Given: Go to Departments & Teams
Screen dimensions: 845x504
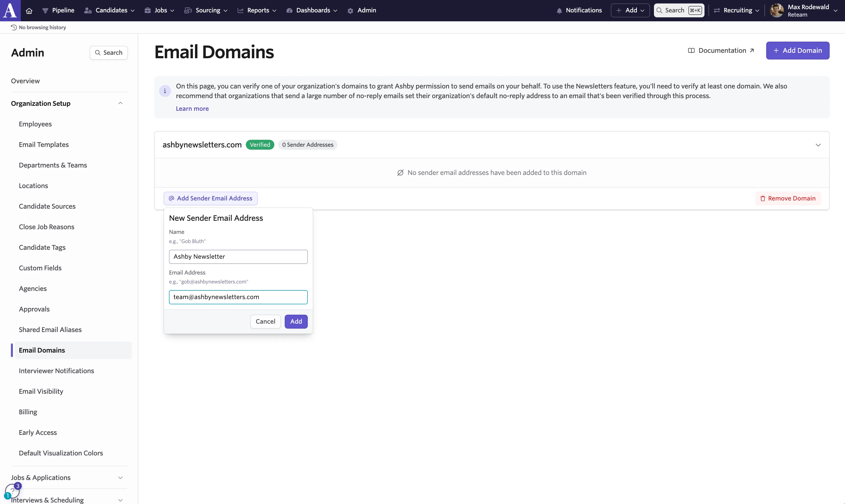Looking at the screenshot, I should coord(53,165).
